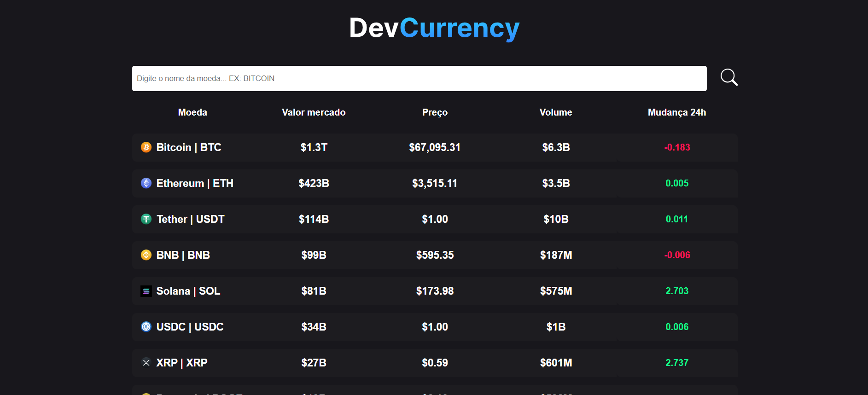868x395 pixels.
Task: Select Bitcoin volume $6.3B
Action: 556,147
